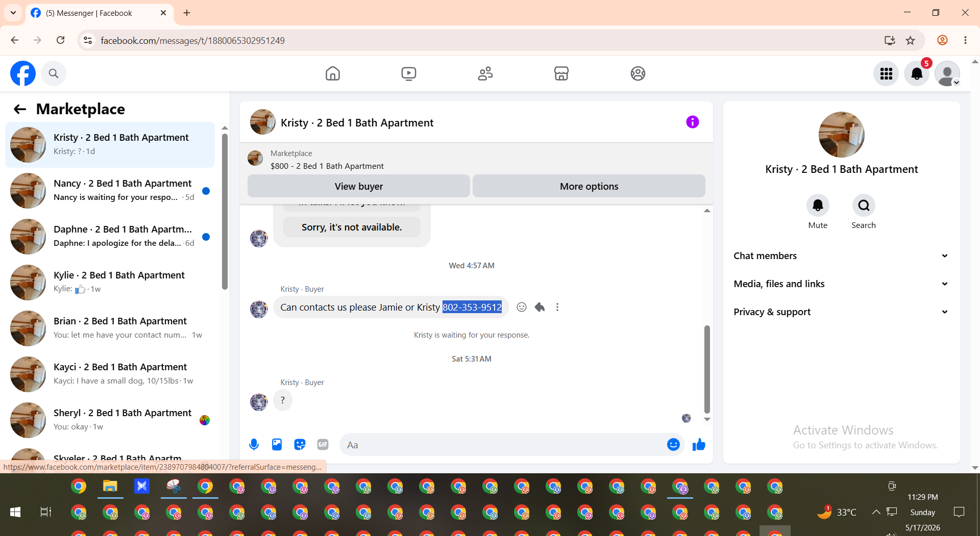View site information icon in address bar
Image resolution: width=980 pixels, height=536 pixels.
pos(88,40)
